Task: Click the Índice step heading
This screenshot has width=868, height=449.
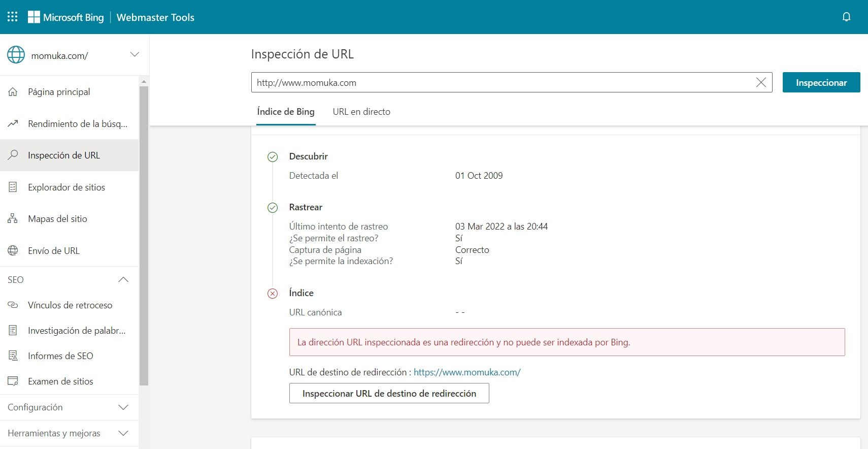Action: point(302,293)
